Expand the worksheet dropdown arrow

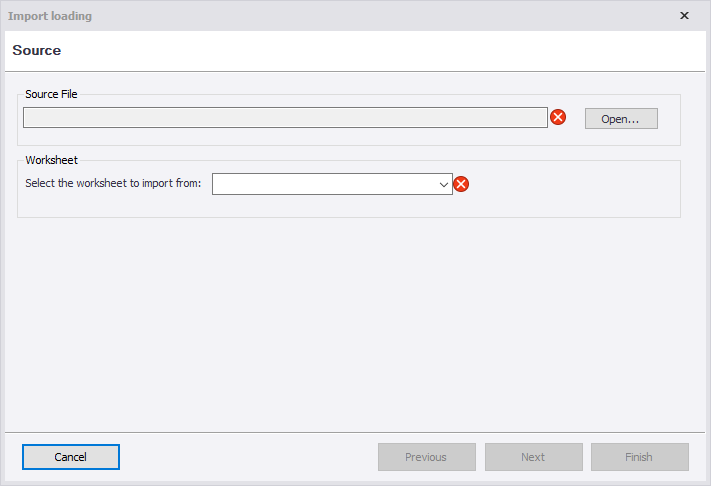443,184
